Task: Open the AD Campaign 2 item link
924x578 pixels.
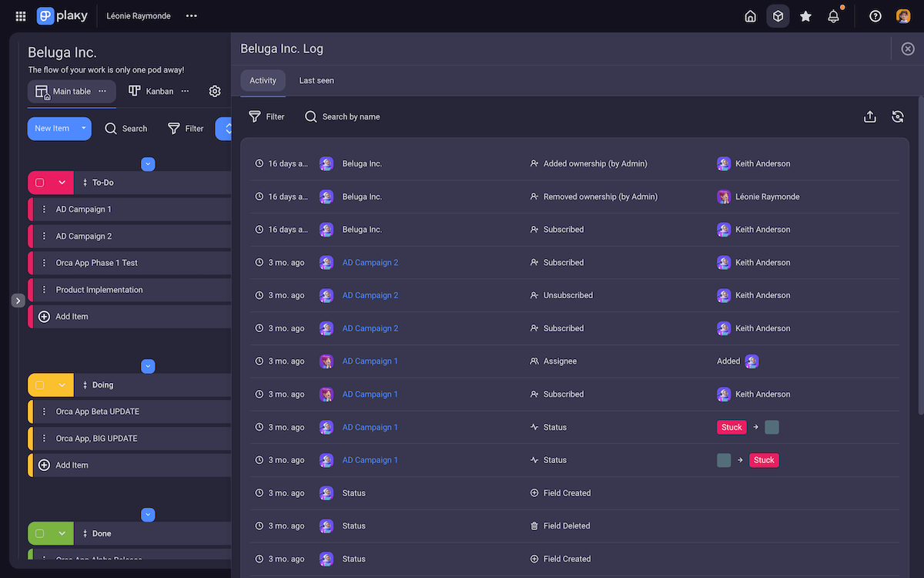Action: pos(370,262)
